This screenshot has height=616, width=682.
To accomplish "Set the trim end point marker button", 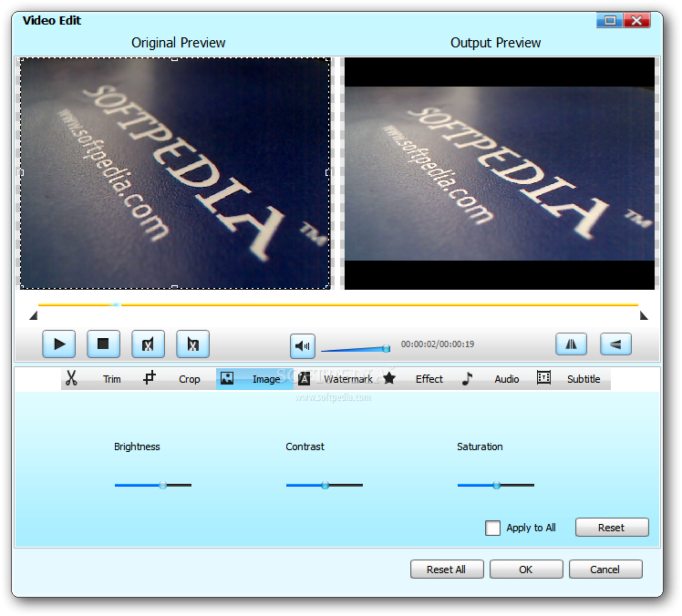I will (192, 344).
